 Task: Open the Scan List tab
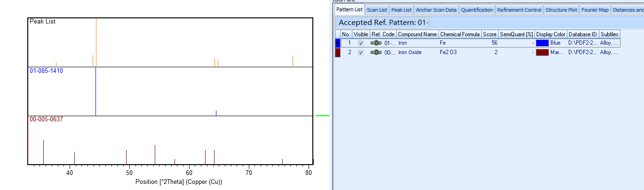[377, 9]
